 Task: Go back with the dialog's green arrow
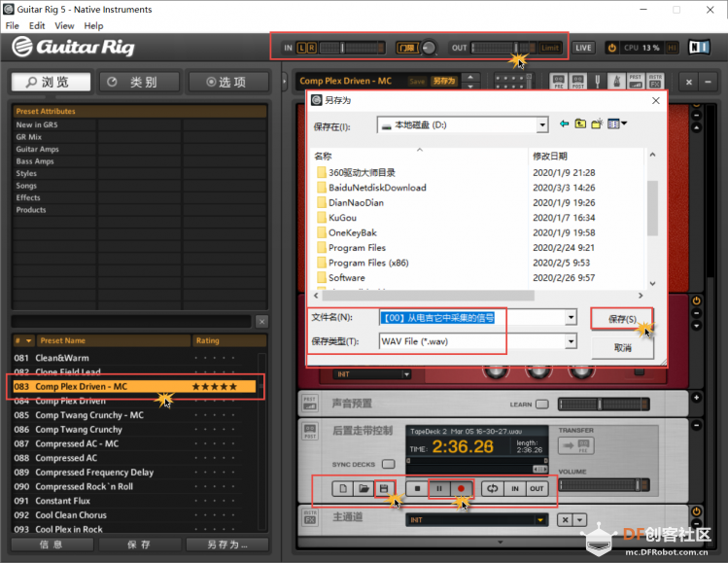point(564,123)
